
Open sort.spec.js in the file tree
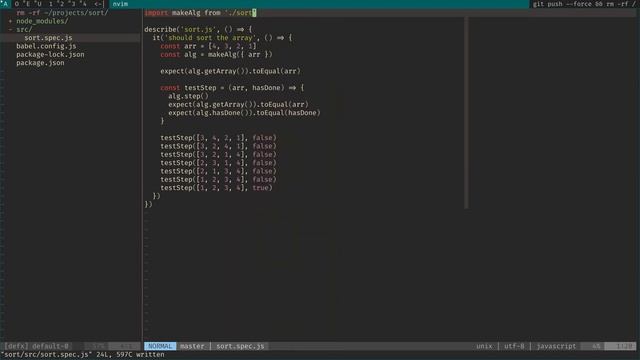(x=48, y=38)
